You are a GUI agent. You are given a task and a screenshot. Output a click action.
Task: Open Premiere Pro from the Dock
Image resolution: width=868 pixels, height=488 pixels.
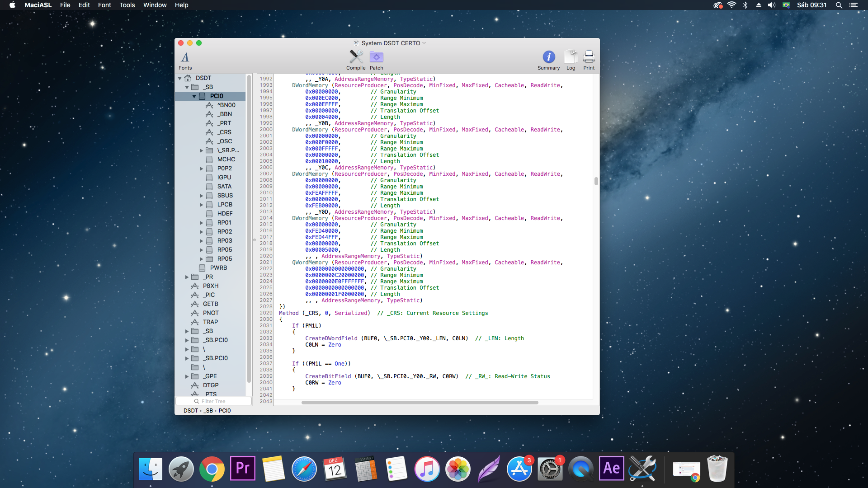(x=243, y=469)
